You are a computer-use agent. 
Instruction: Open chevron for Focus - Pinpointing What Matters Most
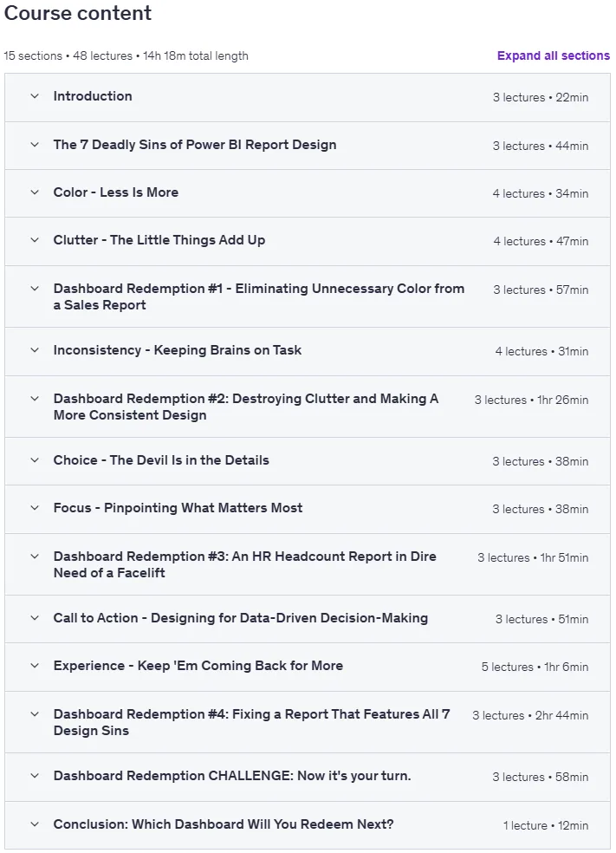tap(35, 508)
